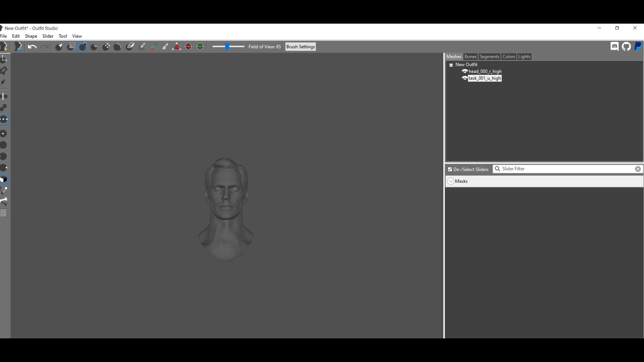Uncheck the De-/Select Sliders checkbox
Screen dimensions: 644x362
click(x=450, y=169)
